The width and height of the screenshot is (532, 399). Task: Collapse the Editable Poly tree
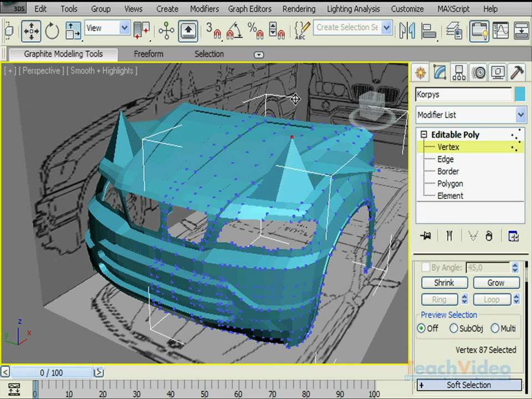point(424,135)
